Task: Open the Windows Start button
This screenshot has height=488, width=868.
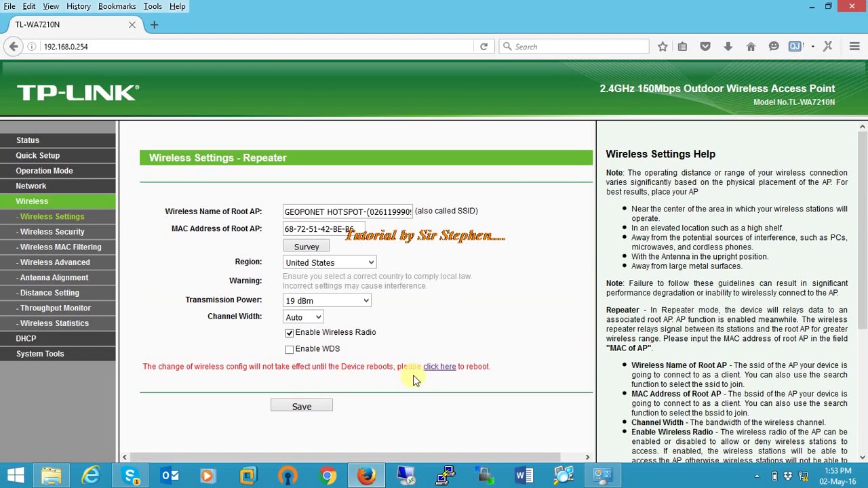Action: click(16, 475)
